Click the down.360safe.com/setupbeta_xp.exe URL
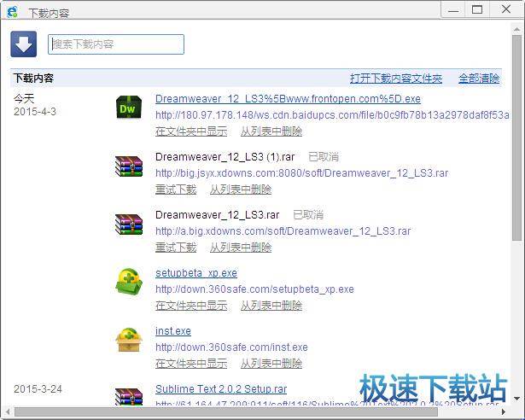This screenshot has width=525, height=420. coord(254,289)
